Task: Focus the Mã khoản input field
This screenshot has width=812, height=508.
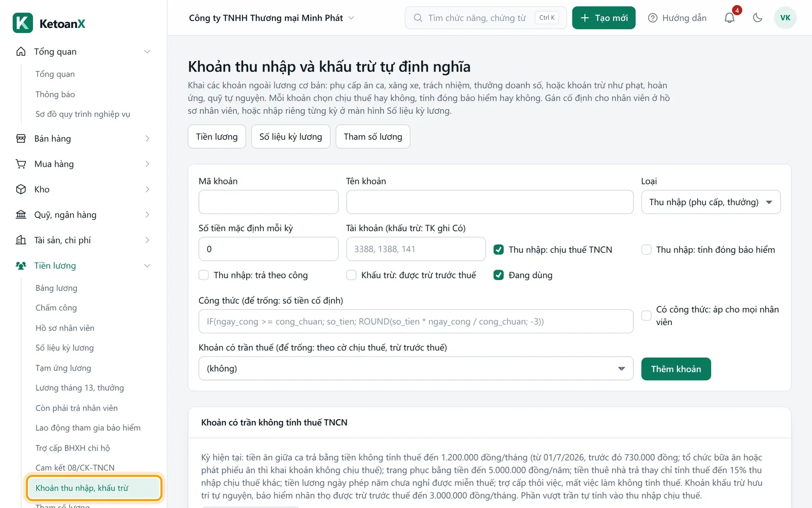Action: tap(268, 202)
